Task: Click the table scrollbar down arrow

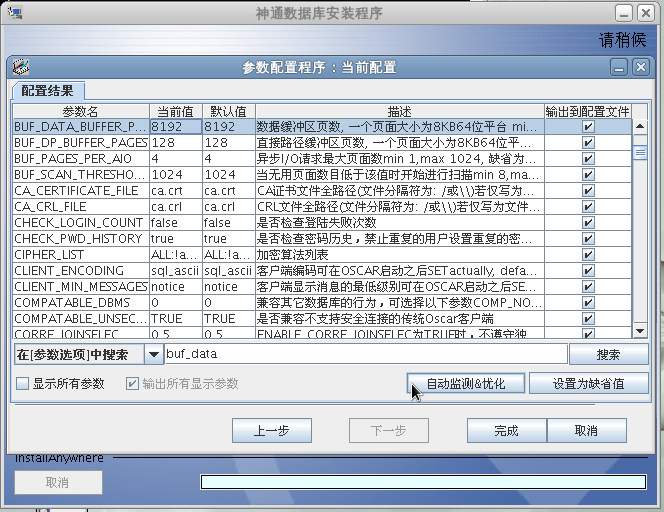Action: [640, 331]
